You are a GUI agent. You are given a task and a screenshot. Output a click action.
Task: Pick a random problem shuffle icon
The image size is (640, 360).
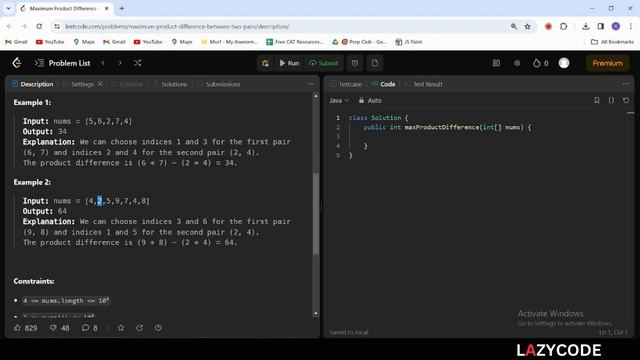(138, 63)
